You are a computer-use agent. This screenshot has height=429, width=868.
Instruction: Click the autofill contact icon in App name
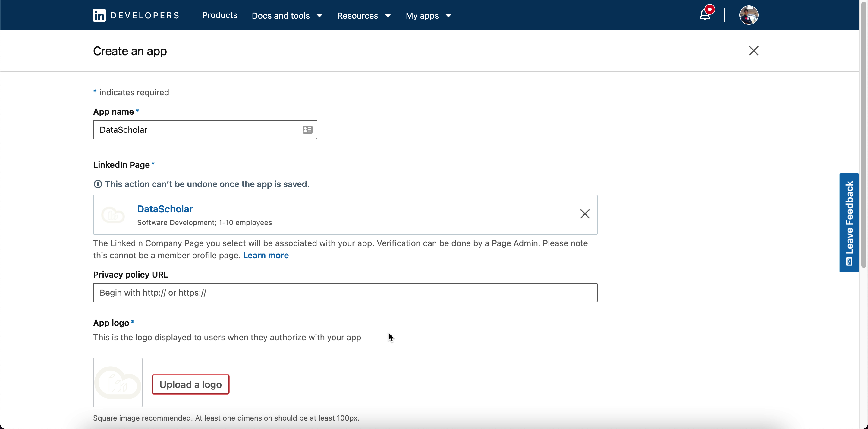pos(307,130)
